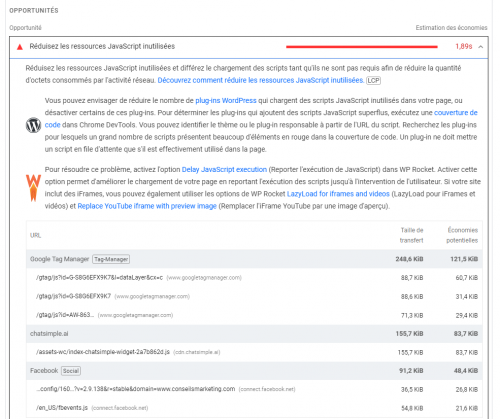Image resolution: width=500 pixels, height=419 pixels.
Task: Click the 54,8 KiB transfer size value
Action: coord(412,408)
